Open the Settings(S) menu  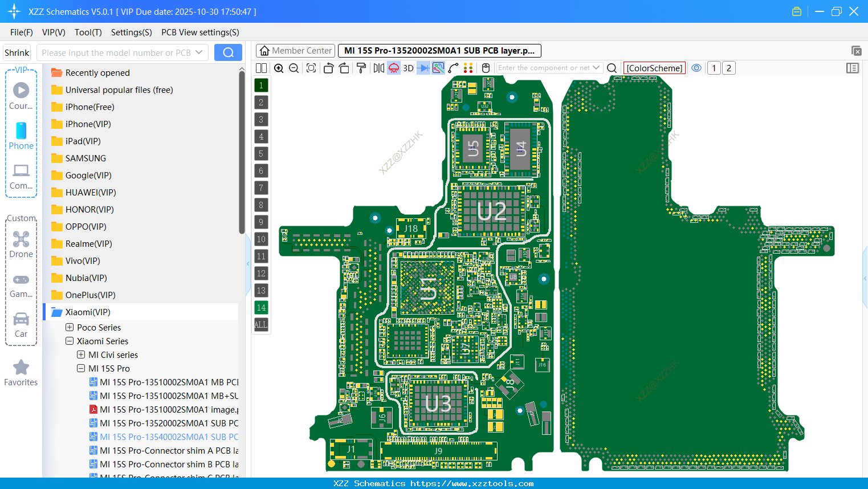coord(132,32)
